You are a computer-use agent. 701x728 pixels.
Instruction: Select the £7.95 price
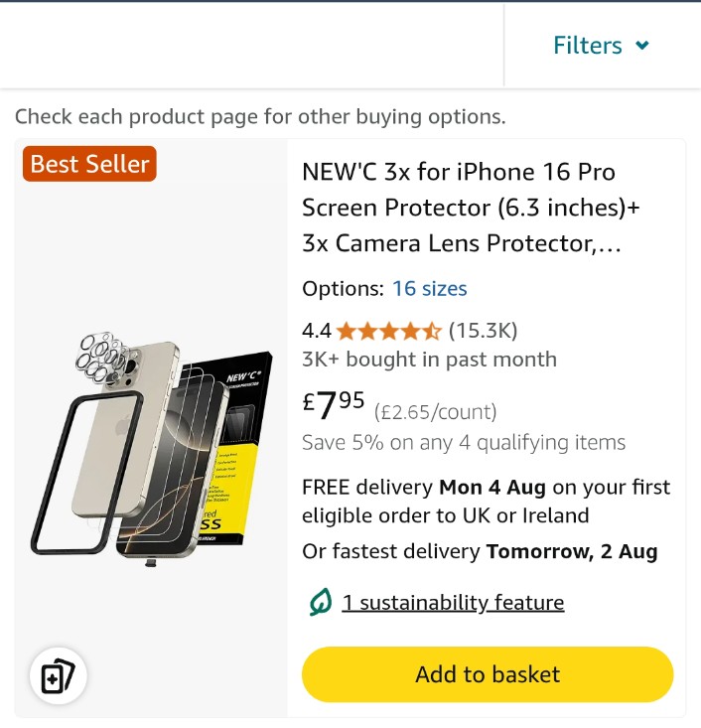[x=334, y=405]
